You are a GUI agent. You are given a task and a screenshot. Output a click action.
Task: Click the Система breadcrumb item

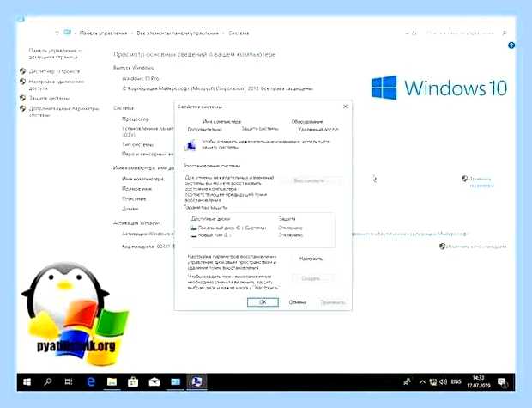point(239,33)
